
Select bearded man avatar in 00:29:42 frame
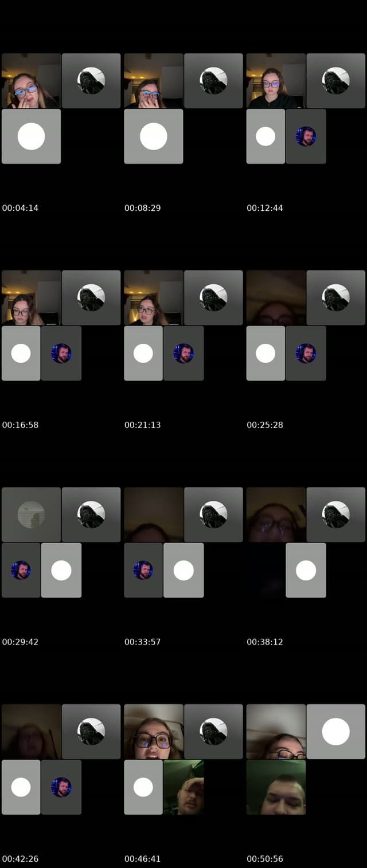[21, 570]
